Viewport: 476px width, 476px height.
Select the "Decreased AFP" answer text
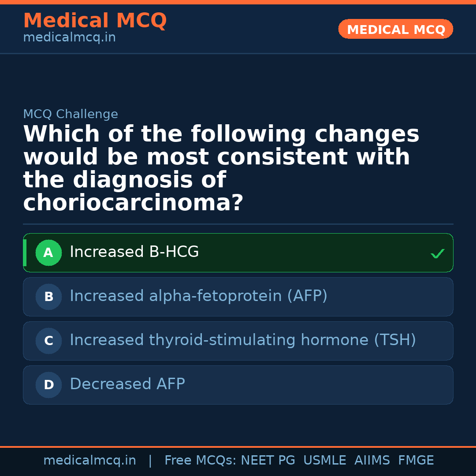[127, 384]
